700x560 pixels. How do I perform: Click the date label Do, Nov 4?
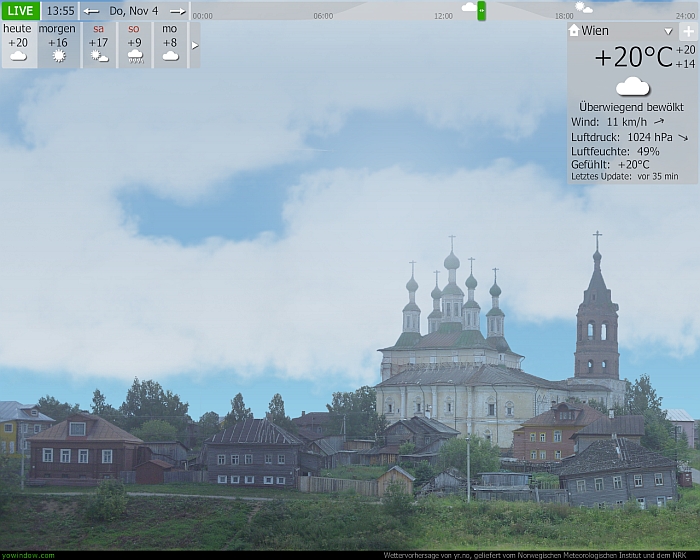click(134, 11)
